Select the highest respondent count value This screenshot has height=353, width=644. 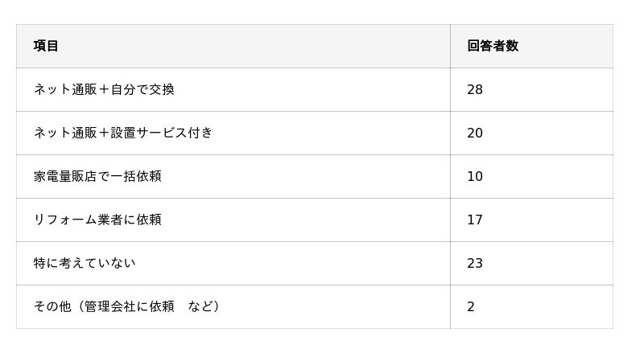click(475, 89)
